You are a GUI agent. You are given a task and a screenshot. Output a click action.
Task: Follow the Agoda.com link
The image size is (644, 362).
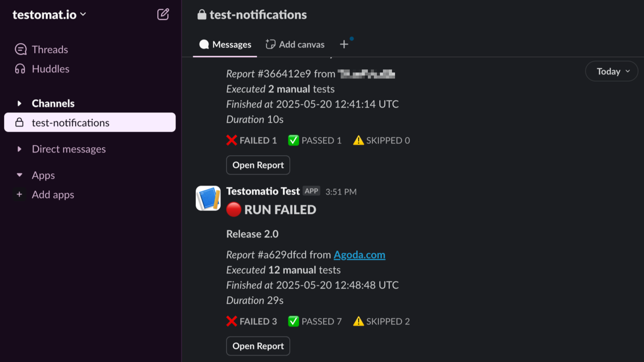point(359,255)
